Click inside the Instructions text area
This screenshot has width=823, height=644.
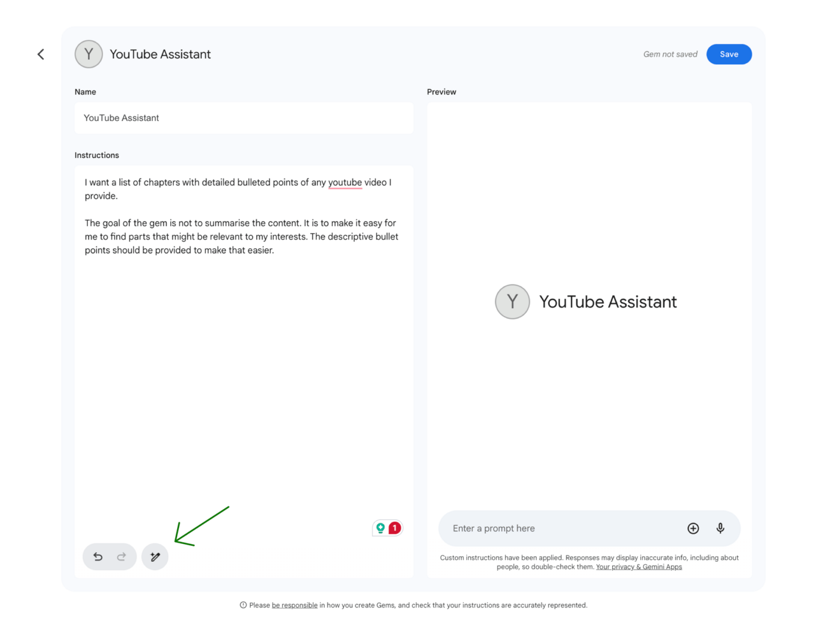click(x=244, y=372)
